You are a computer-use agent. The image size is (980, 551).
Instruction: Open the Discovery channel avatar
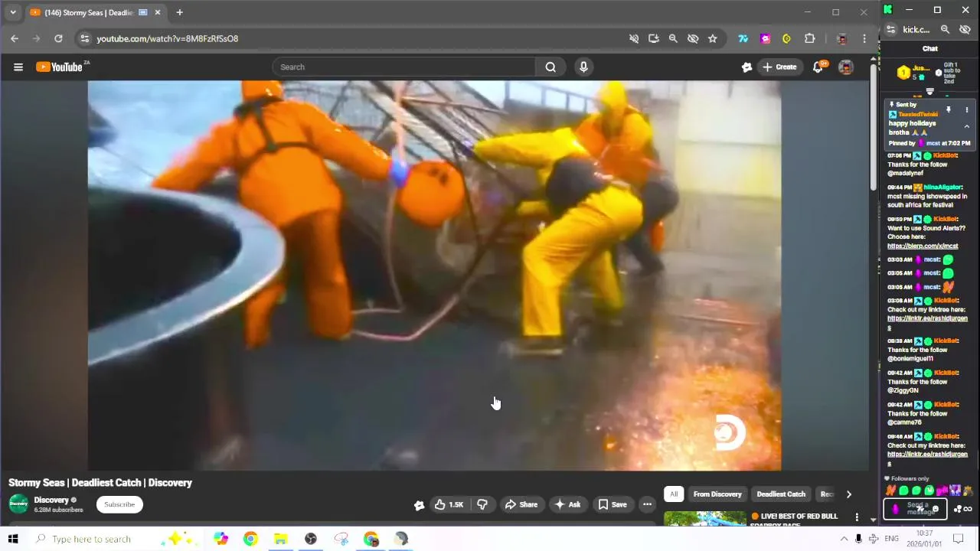[18, 504]
